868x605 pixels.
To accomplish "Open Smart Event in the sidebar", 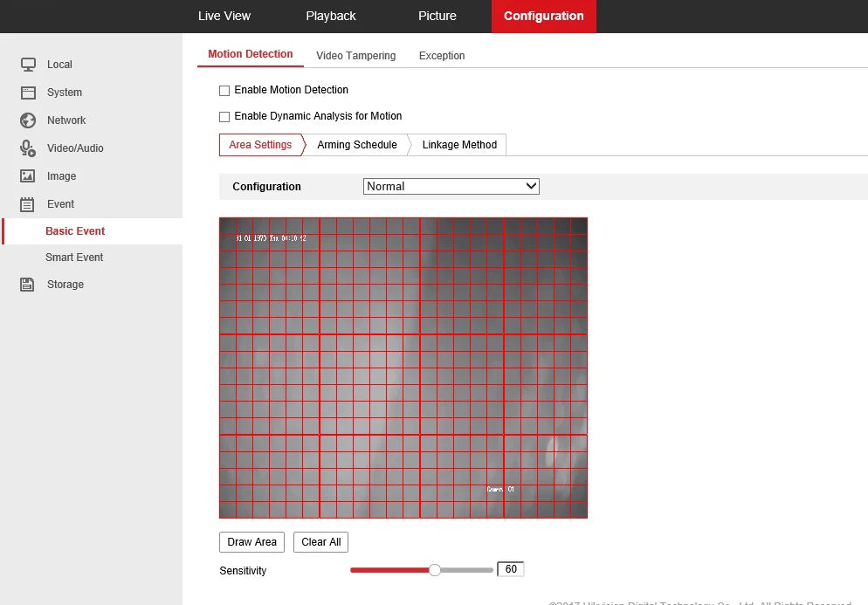I will (74, 258).
